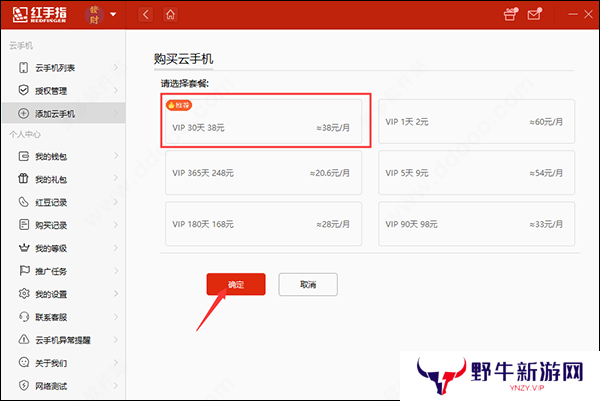Select the 添加云手机 menu item
The image size is (600, 401).
64,113
